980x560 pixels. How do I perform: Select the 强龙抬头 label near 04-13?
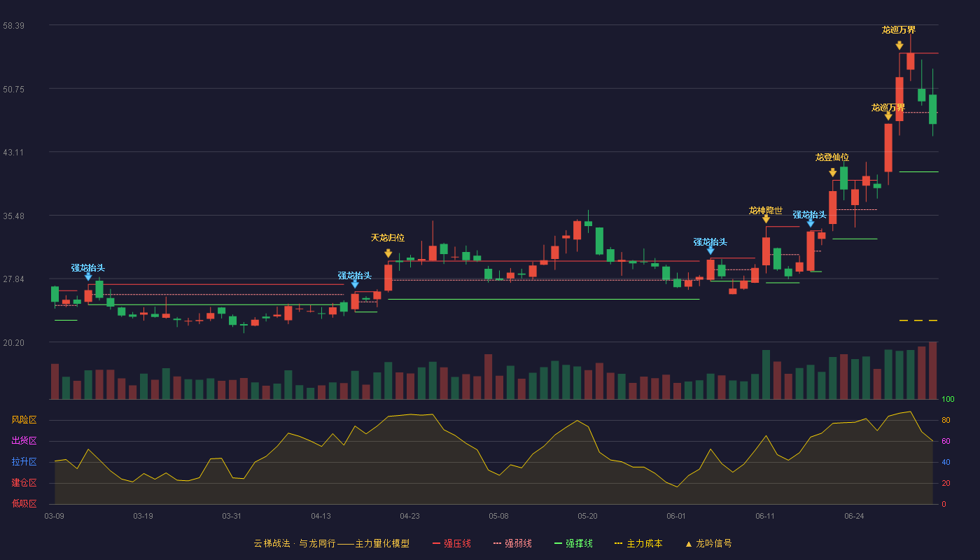(x=355, y=276)
